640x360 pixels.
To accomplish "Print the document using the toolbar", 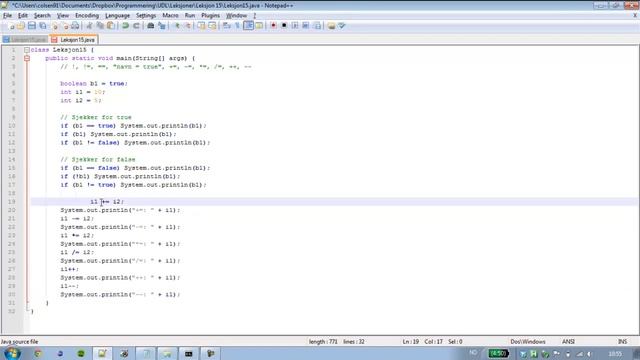I will pos(76,26).
